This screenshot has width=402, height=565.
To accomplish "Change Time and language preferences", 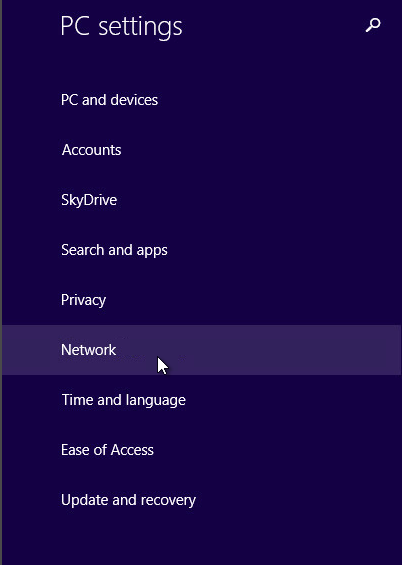I will [x=201, y=400].
